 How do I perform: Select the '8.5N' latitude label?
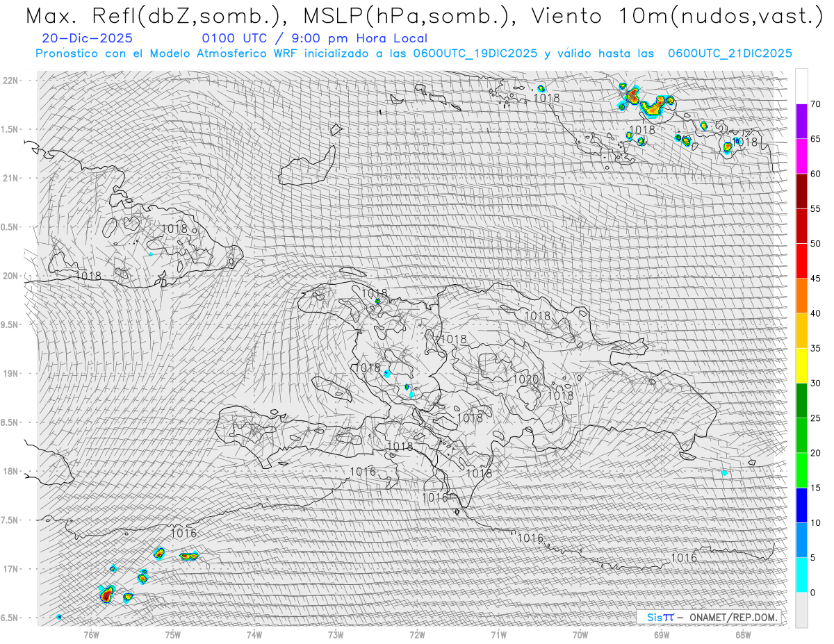point(10,422)
